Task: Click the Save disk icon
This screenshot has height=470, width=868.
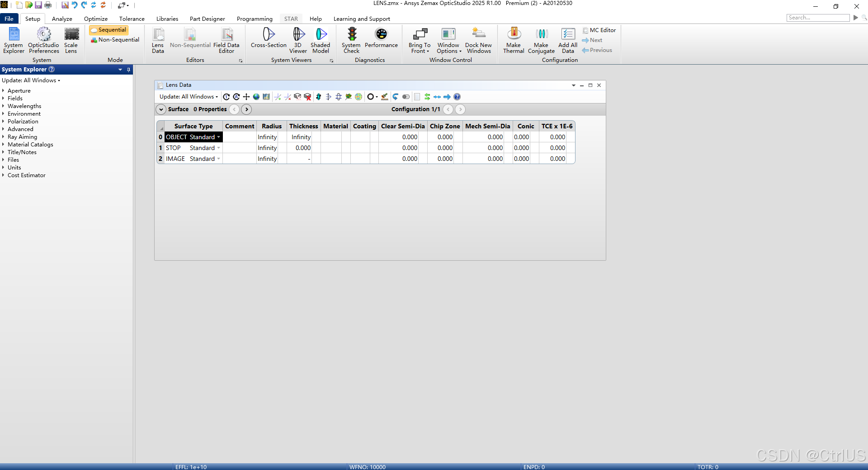Action: pos(38,5)
